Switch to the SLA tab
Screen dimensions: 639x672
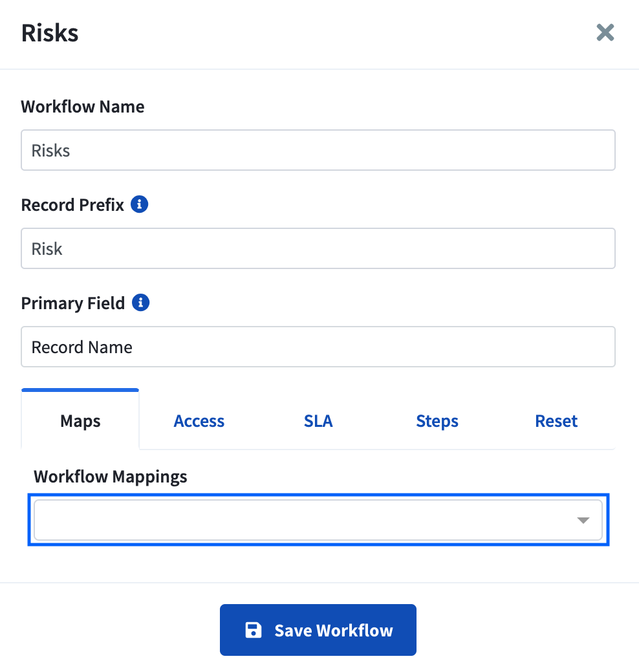318,420
